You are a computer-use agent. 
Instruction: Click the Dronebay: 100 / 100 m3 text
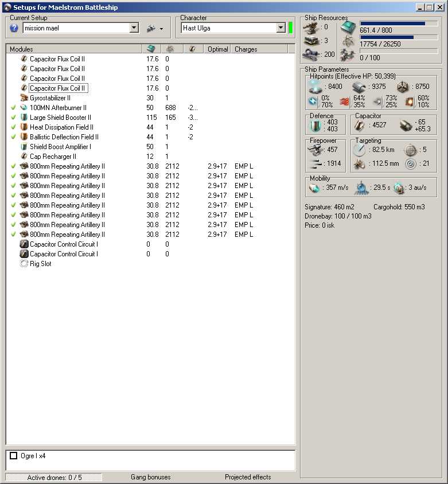click(x=338, y=216)
